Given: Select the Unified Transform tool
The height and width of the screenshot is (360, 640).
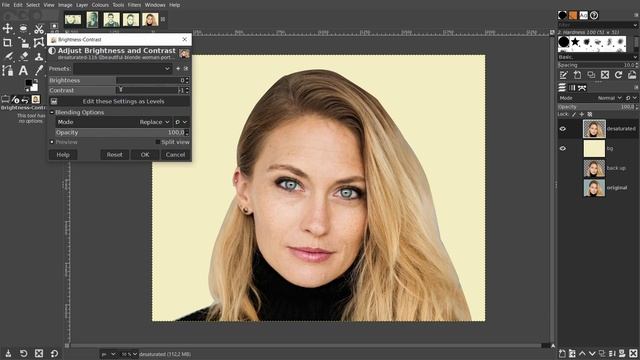Looking at the screenshot, I should pos(23,42).
